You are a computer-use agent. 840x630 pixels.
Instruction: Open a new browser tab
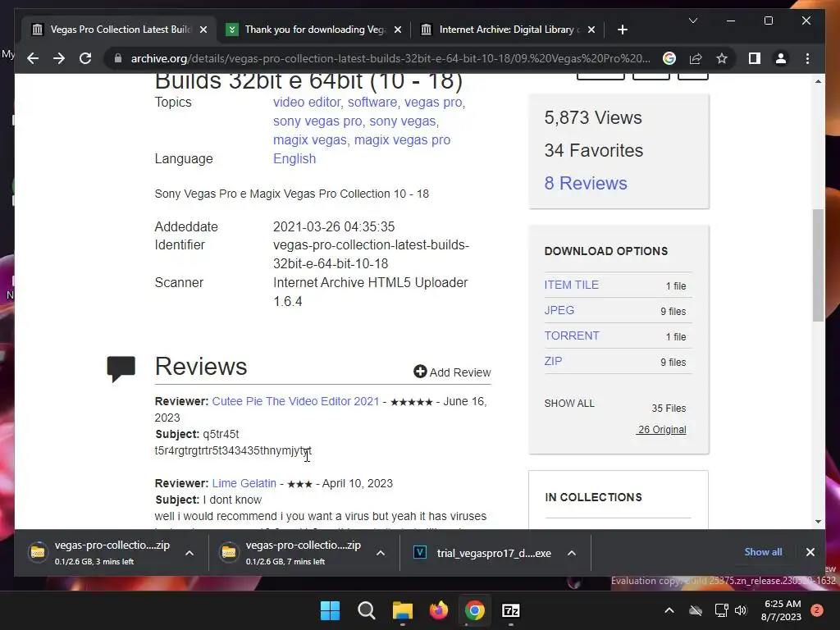click(x=622, y=30)
